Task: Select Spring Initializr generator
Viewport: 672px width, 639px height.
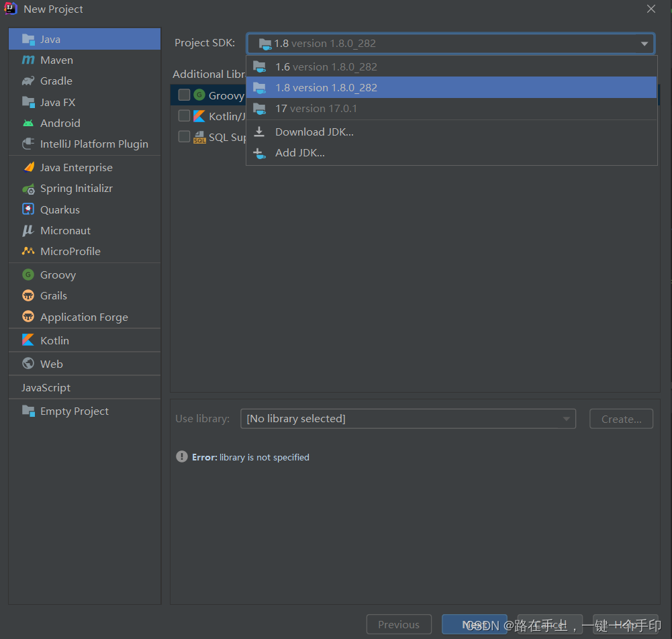Action: 85,189
